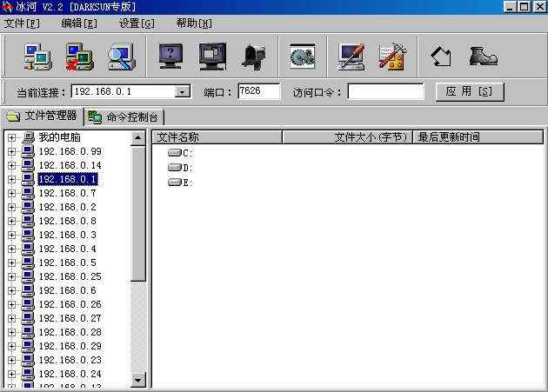The width and height of the screenshot is (548, 392).
Task: Click the 访问口令 password field
Action: 385,92
